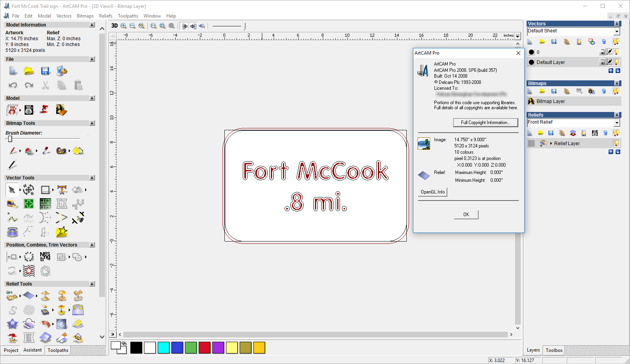Select the Flood Fill paint bucket tool

(29, 151)
